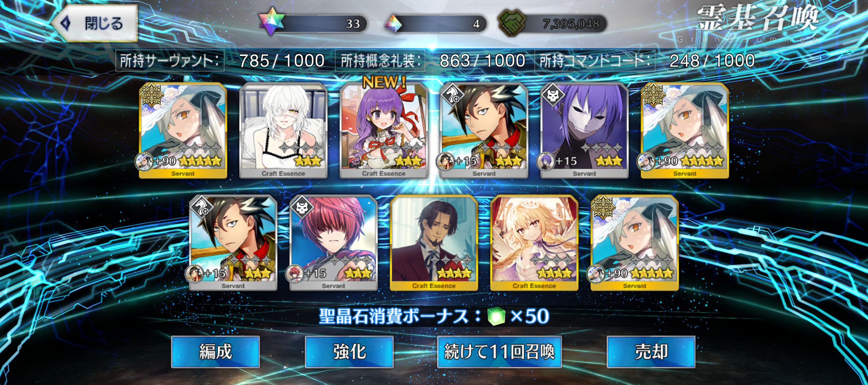
Task: Select the bottom-row five-star gold Servant card
Action: click(635, 243)
